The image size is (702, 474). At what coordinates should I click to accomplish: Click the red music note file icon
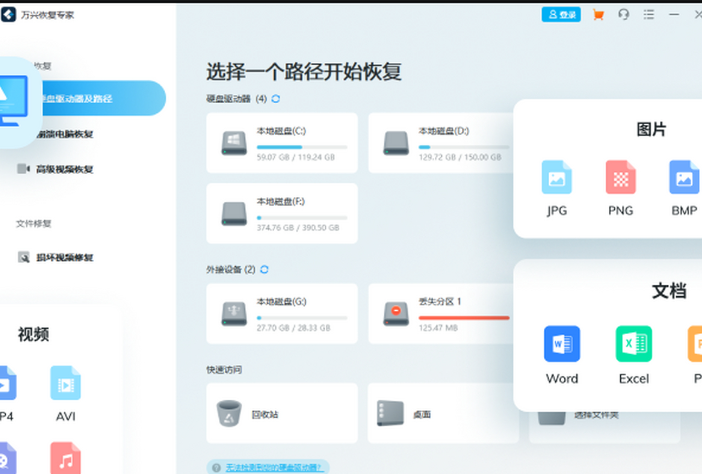click(65, 458)
